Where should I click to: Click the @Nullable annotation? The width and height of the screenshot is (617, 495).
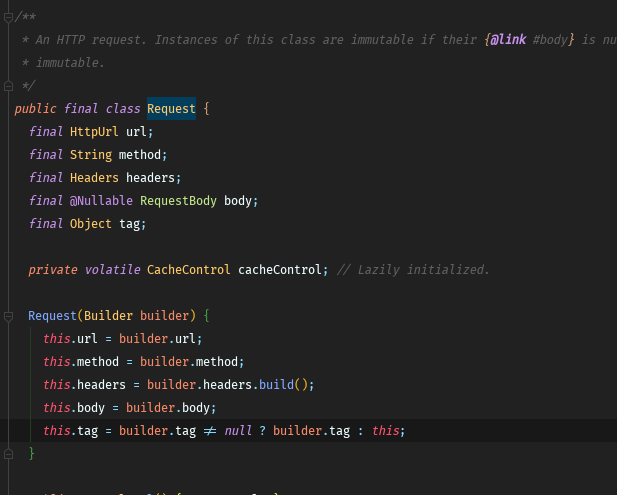pyautogui.click(x=101, y=201)
